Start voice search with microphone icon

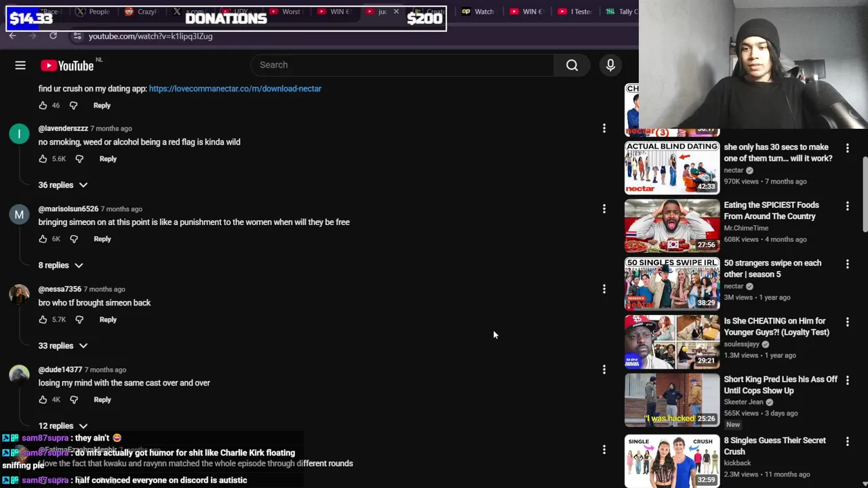(x=610, y=65)
